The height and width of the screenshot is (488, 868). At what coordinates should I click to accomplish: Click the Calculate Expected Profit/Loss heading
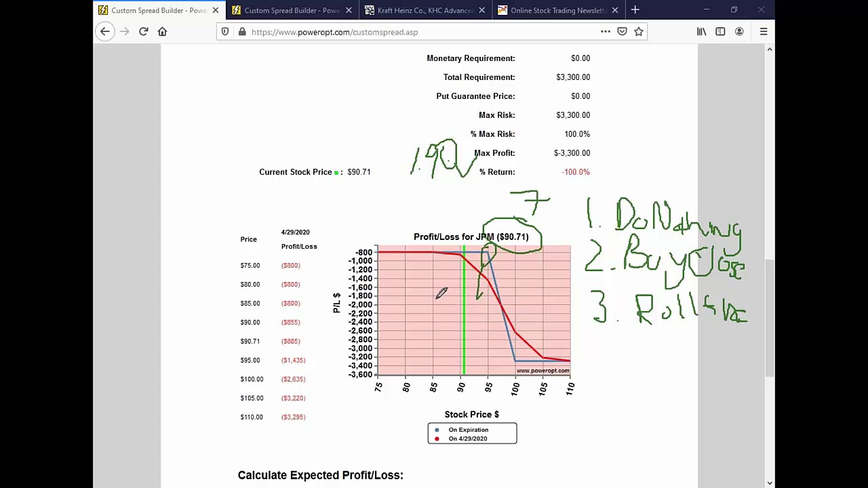[x=320, y=475]
